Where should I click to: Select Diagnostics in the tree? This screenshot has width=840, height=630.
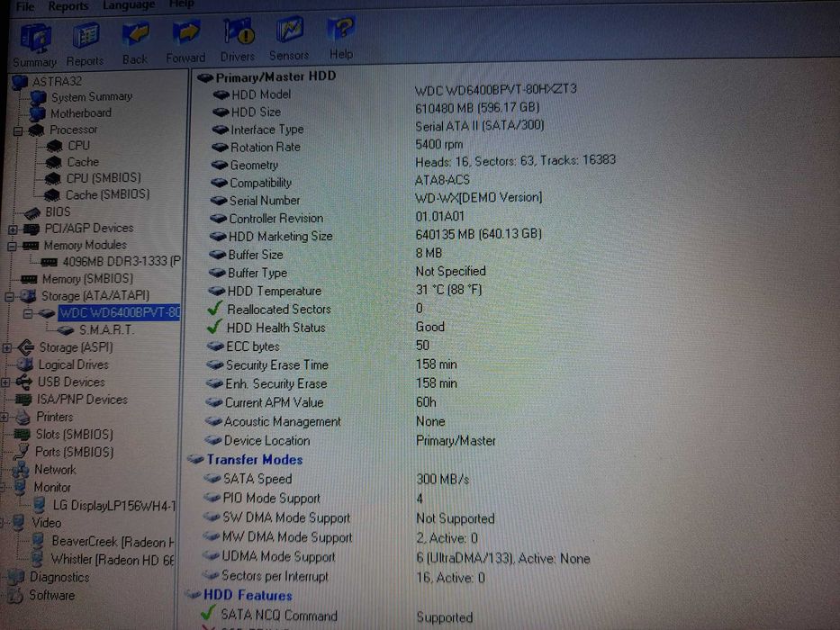pos(59,578)
